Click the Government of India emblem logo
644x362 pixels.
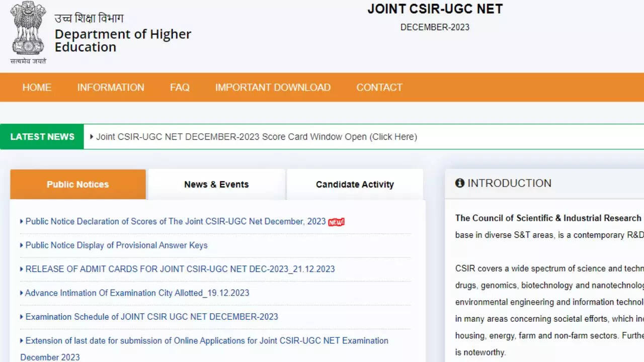(28, 29)
